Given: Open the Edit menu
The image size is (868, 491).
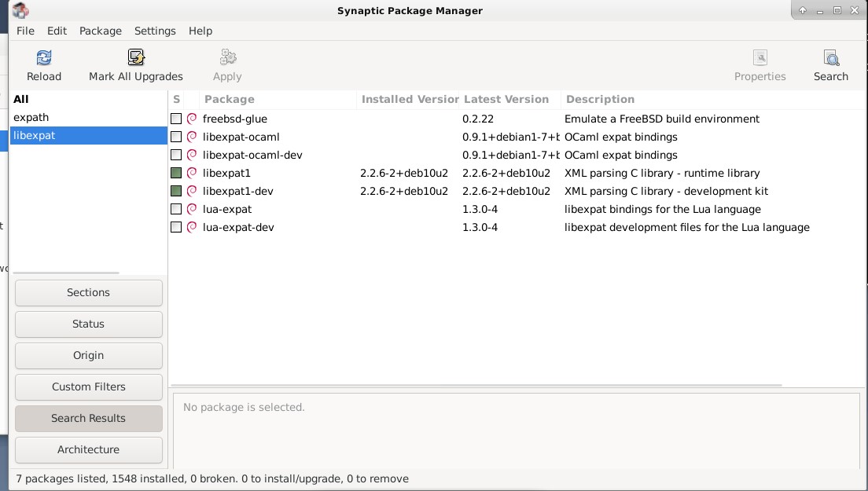Looking at the screenshot, I should (57, 31).
